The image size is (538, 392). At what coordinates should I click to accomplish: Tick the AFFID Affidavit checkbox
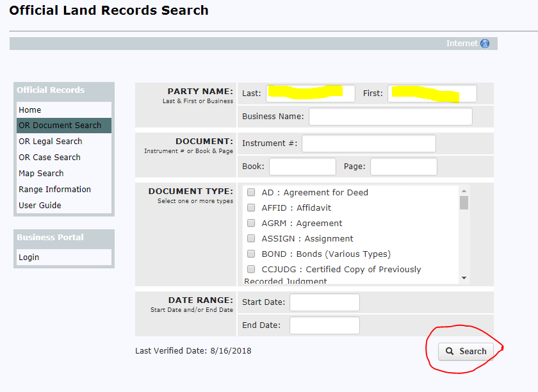pyautogui.click(x=251, y=208)
